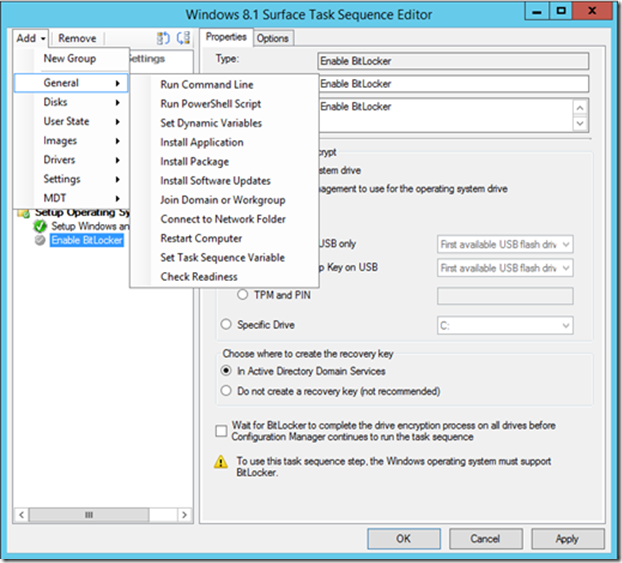Open the TPM and Startup Key USB dropdown

(505, 268)
